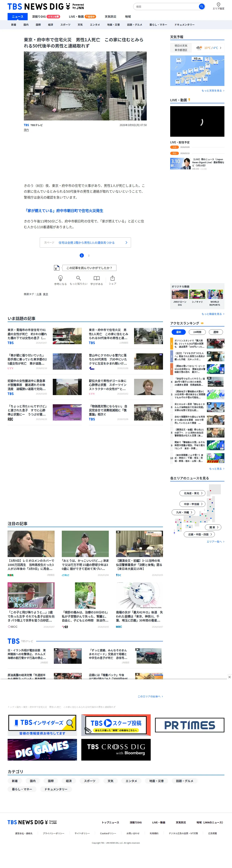Click プライバシーポリシー in the footer
The height and width of the screenshot is (868, 232).
click(54, 833)
